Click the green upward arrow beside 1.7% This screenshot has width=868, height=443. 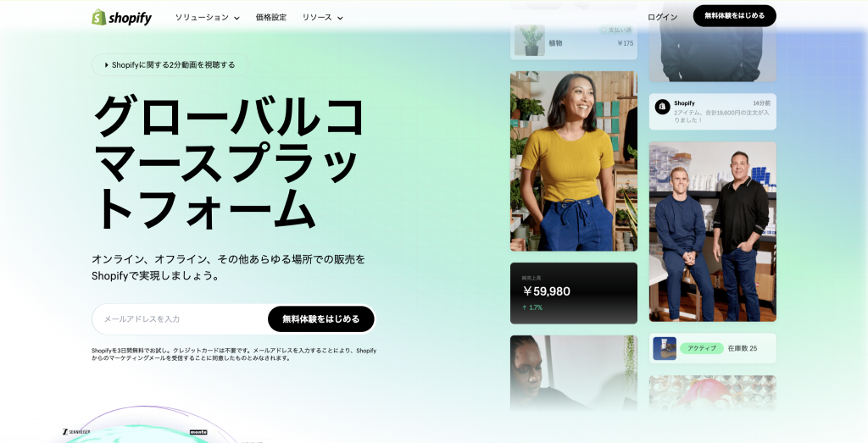[524, 307]
